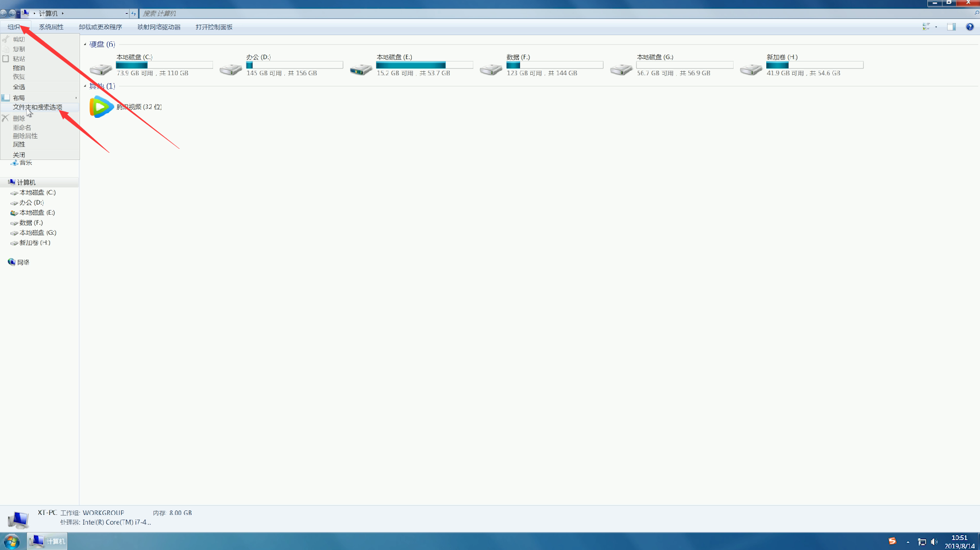The width and height of the screenshot is (980, 550).
Task: Click 系统属性 in the toolbar
Action: pyautogui.click(x=51, y=27)
